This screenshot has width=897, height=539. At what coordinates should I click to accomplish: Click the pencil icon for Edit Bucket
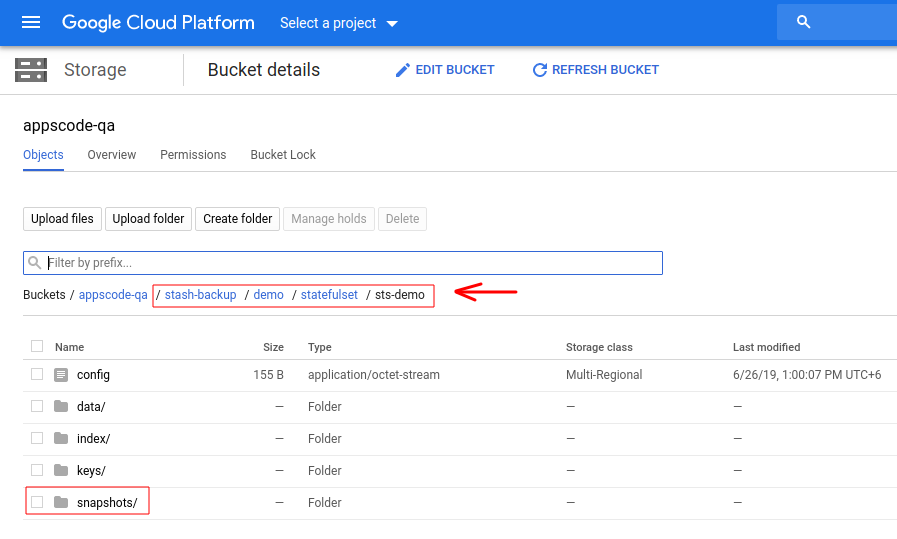click(403, 70)
